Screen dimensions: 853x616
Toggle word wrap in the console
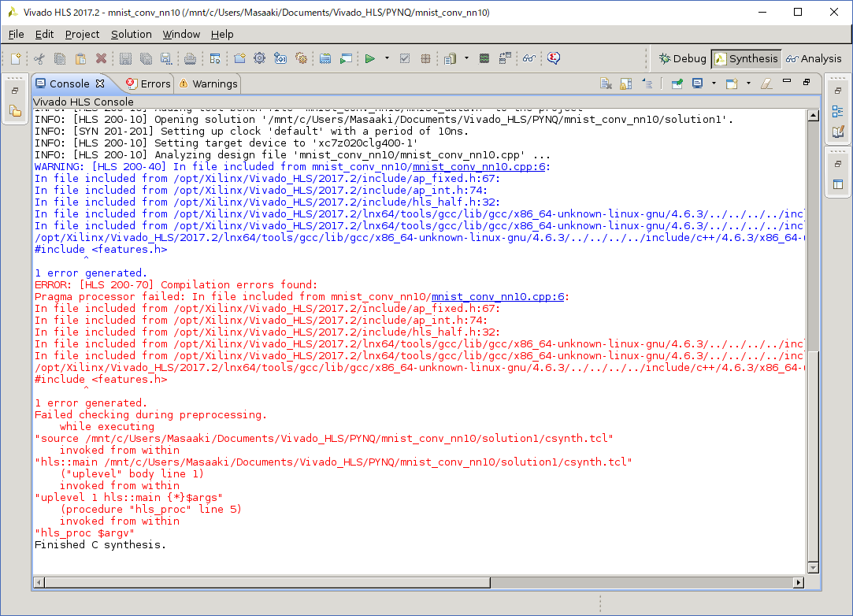click(x=647, y=83)
